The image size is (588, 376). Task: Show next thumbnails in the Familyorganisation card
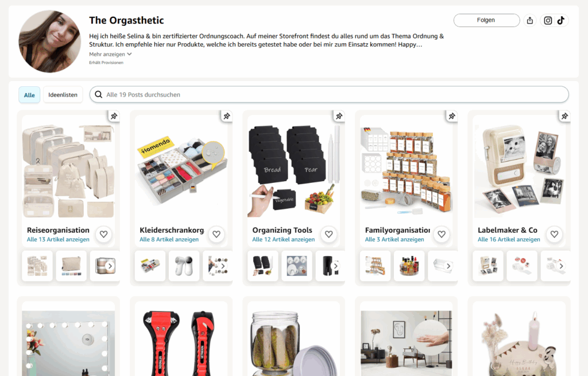coord(448,266)
